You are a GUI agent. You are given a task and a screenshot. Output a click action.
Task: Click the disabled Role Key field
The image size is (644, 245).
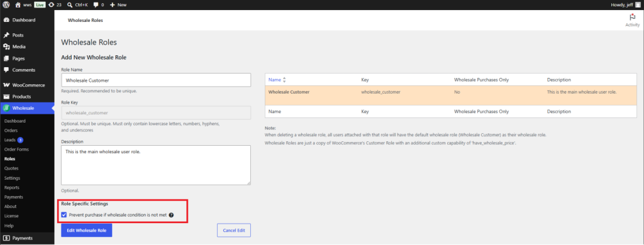point(156,112)
